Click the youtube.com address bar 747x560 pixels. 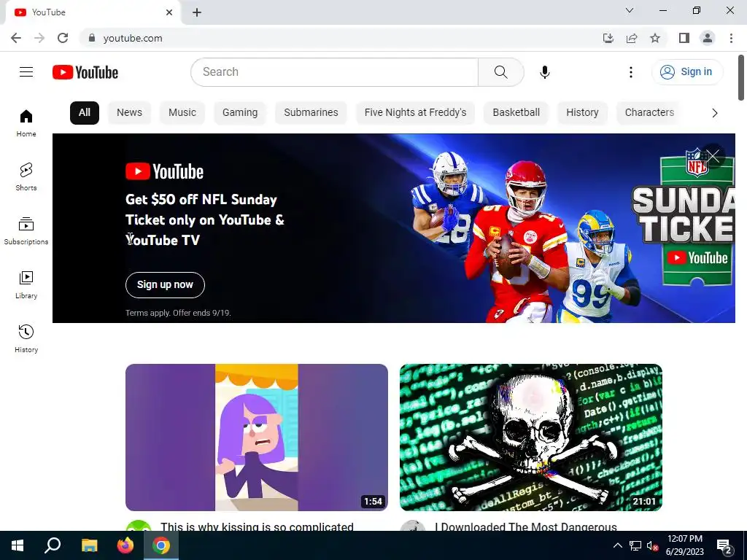[133, 38]
